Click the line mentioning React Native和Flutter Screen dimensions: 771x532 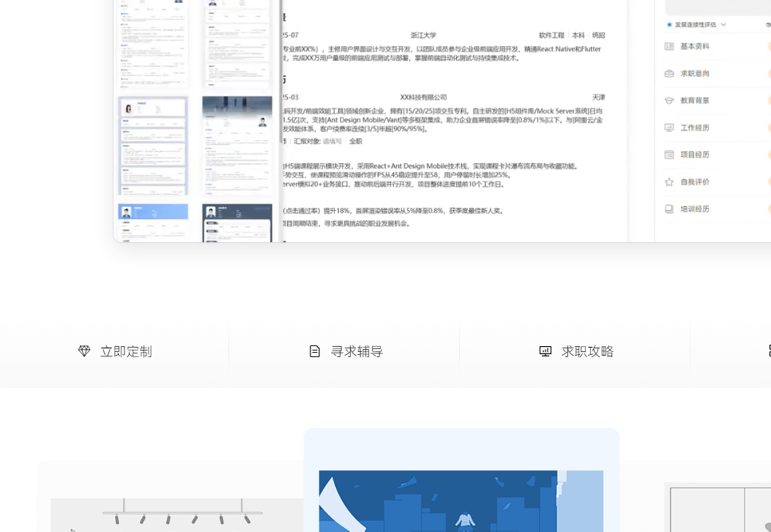[442, 49]
